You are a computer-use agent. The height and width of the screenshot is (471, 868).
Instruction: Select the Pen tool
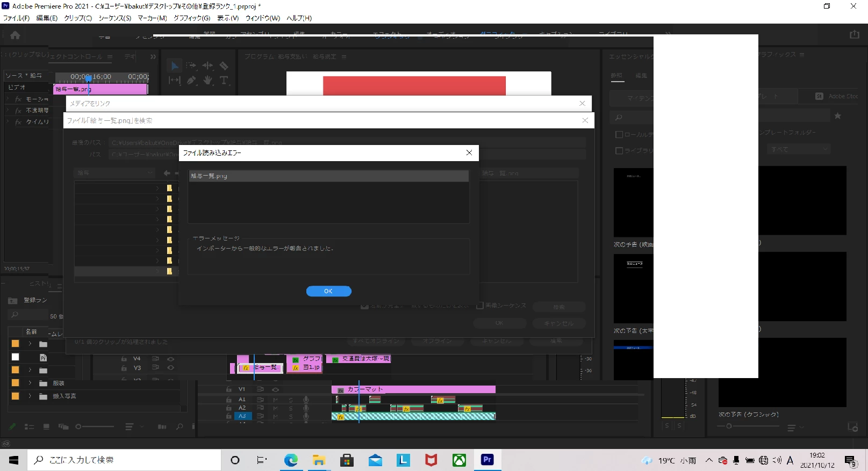tap(191, 80)
